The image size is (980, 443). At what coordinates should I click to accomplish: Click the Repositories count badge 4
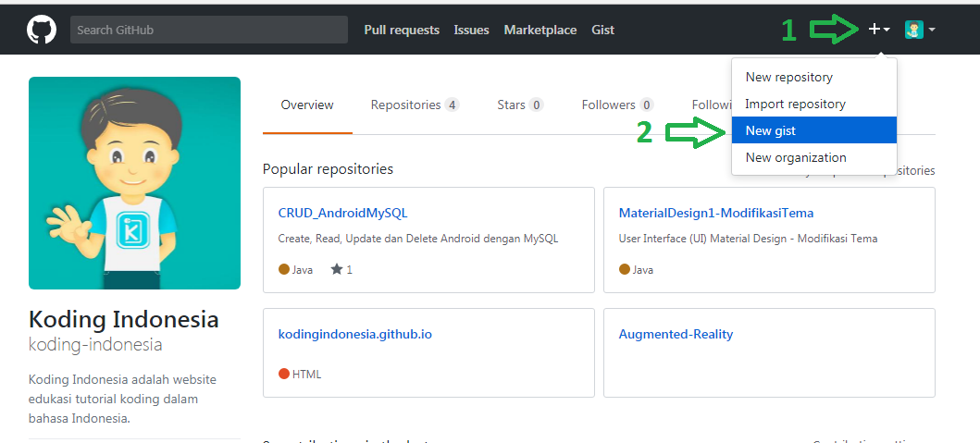452,105
